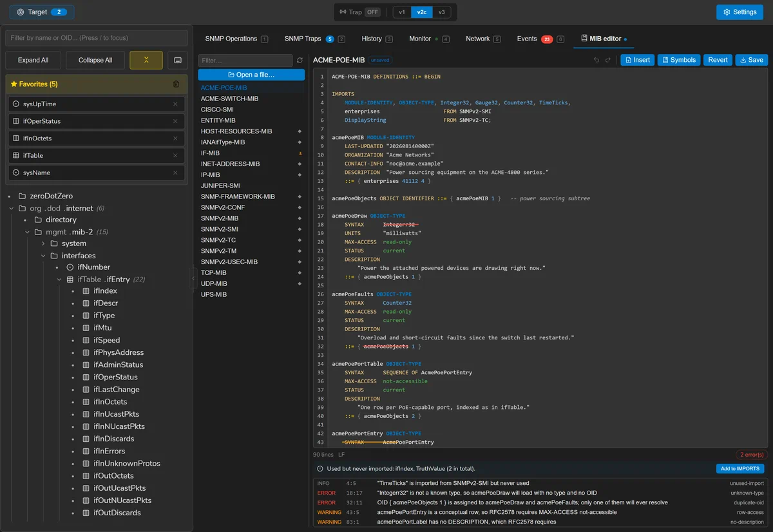The width and height of the screenshot is (773, 532).
Task: Collapse the mgmt.mib-2 tree node
Action: click(27, 232)
